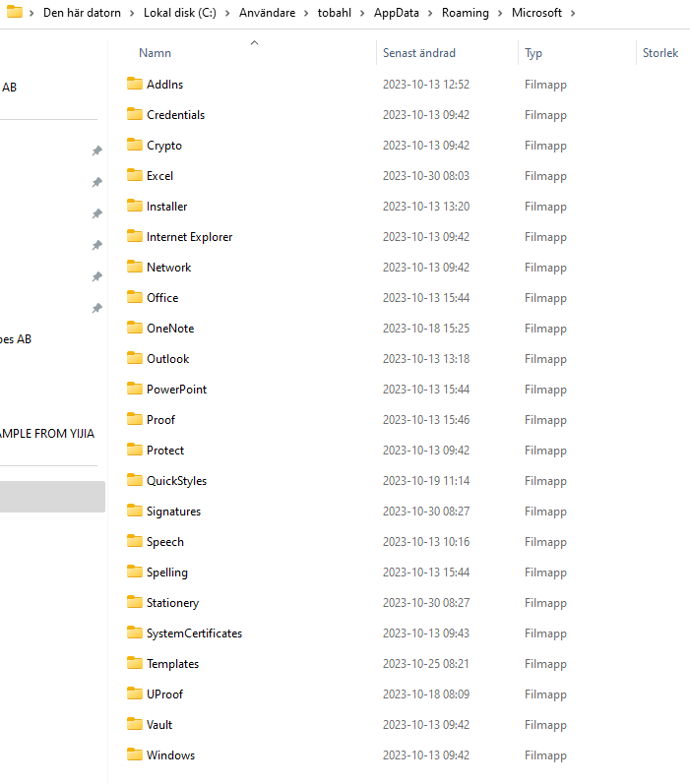Screen dimensions: 690x784
Task: Click Filmapp type in Vault row
Action: (x=545, y=725)
